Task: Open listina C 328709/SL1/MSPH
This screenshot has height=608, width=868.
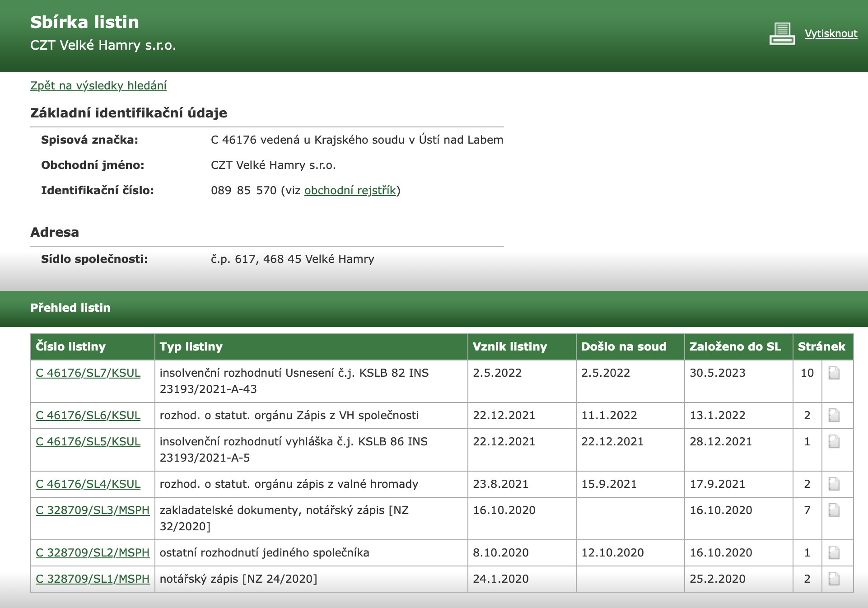Action: click(x=93, y=579)
